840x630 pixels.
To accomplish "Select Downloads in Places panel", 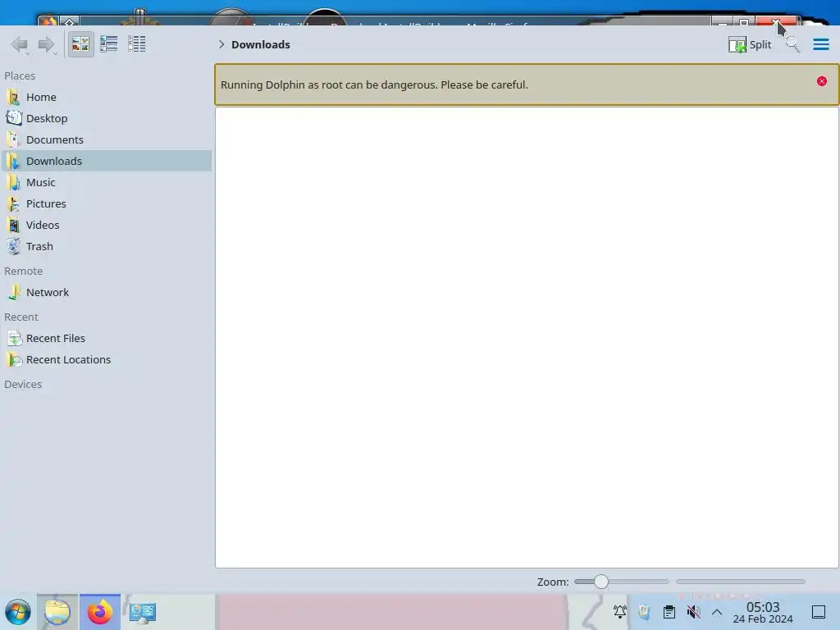I will point(107,162).
